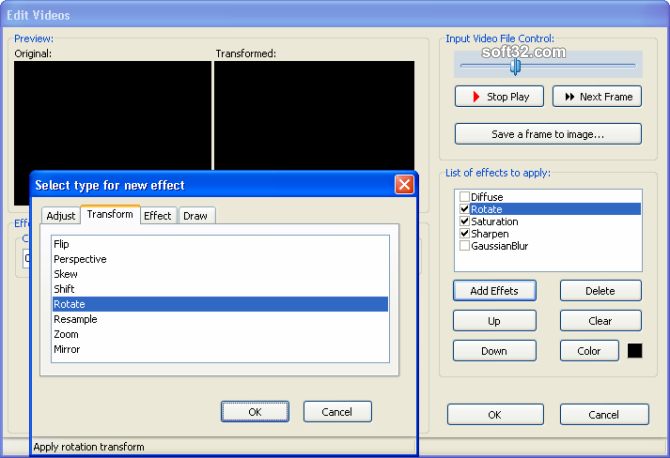Viewport: 670px width, 458px height.
Task: Switch to the Adjust tab
Action: coord(61,216)
